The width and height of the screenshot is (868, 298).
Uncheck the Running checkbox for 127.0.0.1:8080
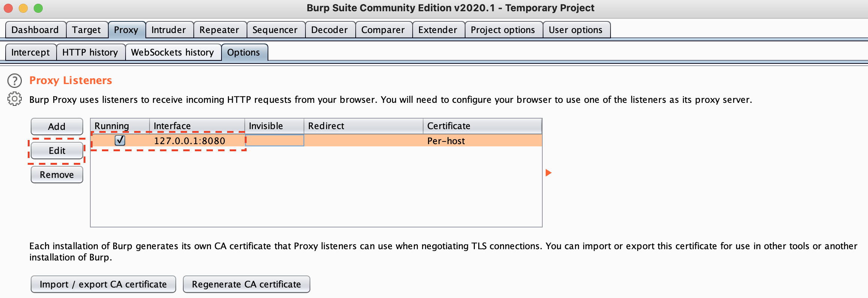pyautogui.click(x=120, y=140)
